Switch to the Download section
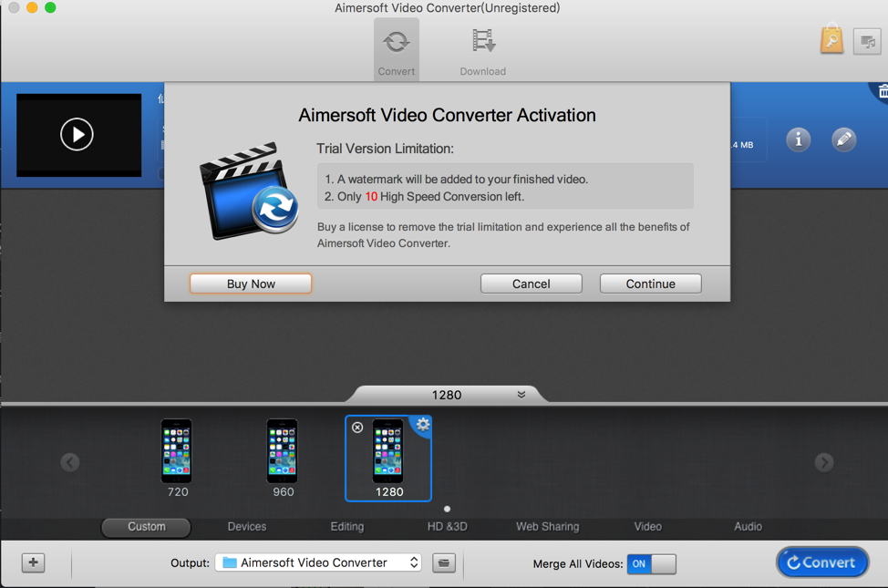The width and height of the screenshot is (888, 588). click(483, 52)
